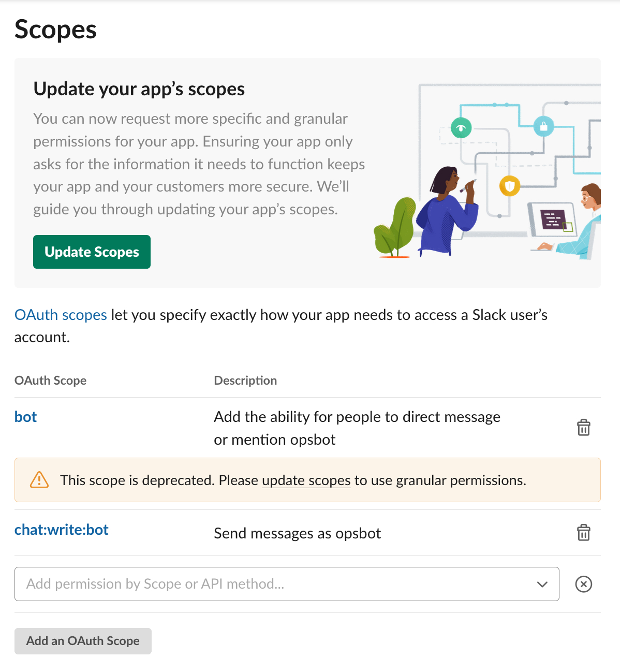Delete the chat:write:bot scope with trash icon

tap(583, 533)
